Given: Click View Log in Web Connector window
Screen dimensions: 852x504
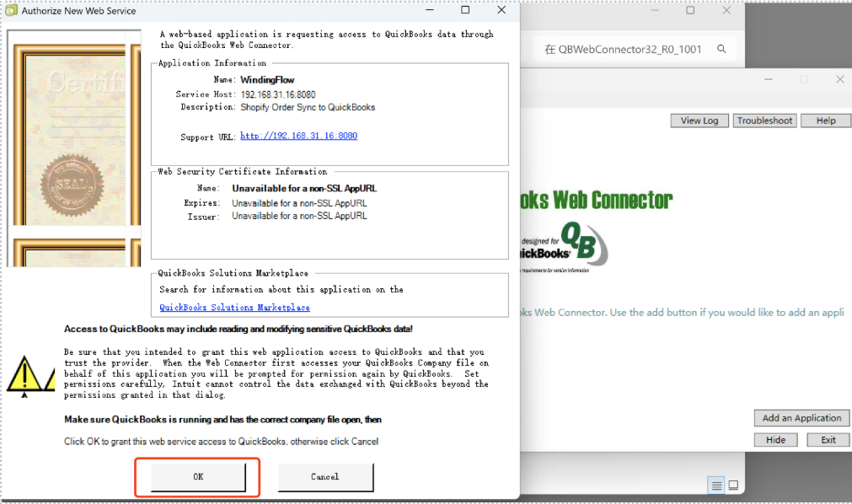Looking at the screenshot, I should [x=699, y=121].
